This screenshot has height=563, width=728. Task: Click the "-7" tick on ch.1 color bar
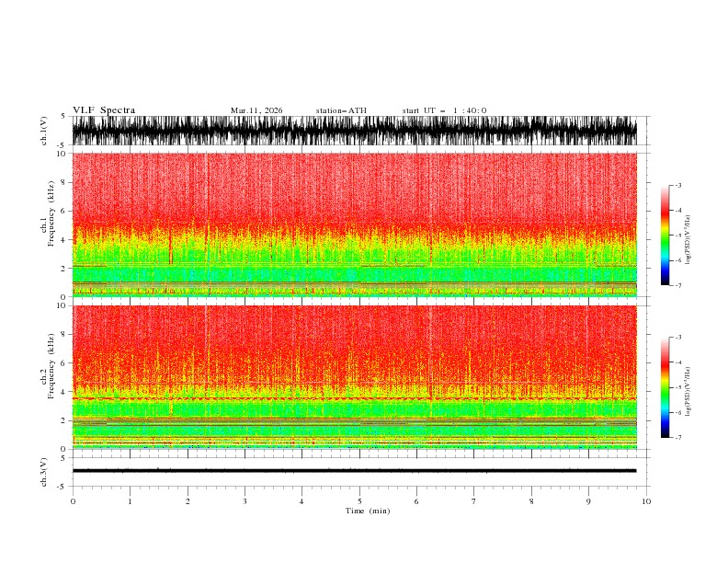pos(678,285)
